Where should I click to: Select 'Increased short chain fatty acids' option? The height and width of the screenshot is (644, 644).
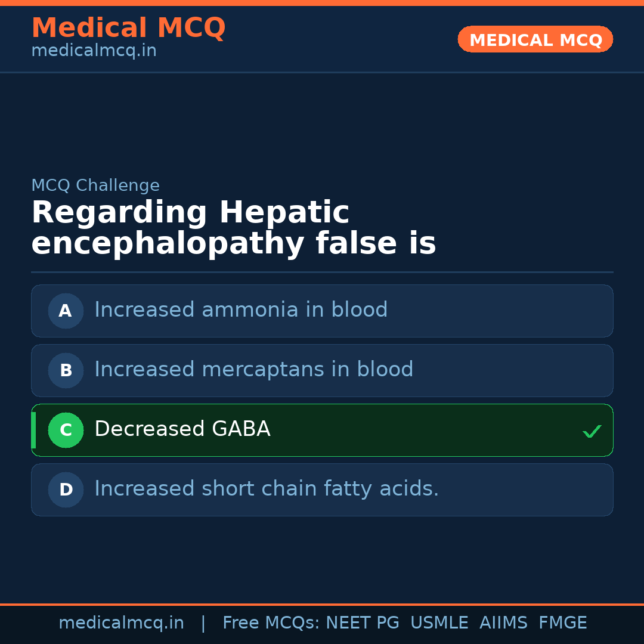point(266,489)
